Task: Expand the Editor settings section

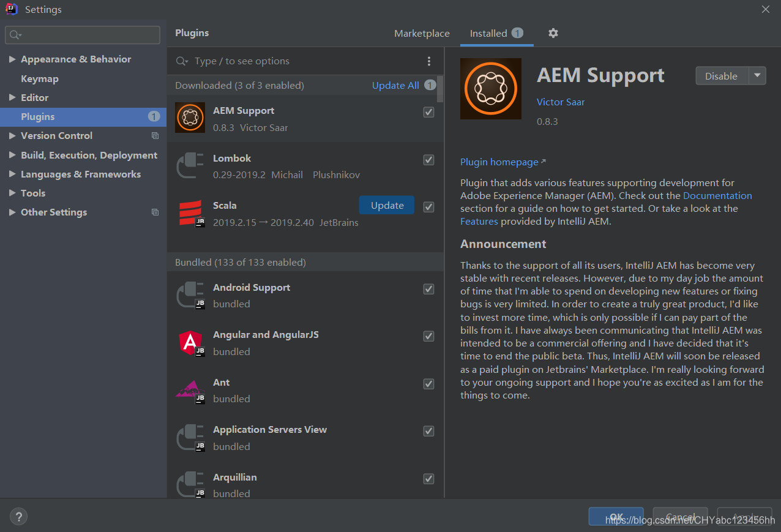Action: pyautogui.click(x=12, y=97)
